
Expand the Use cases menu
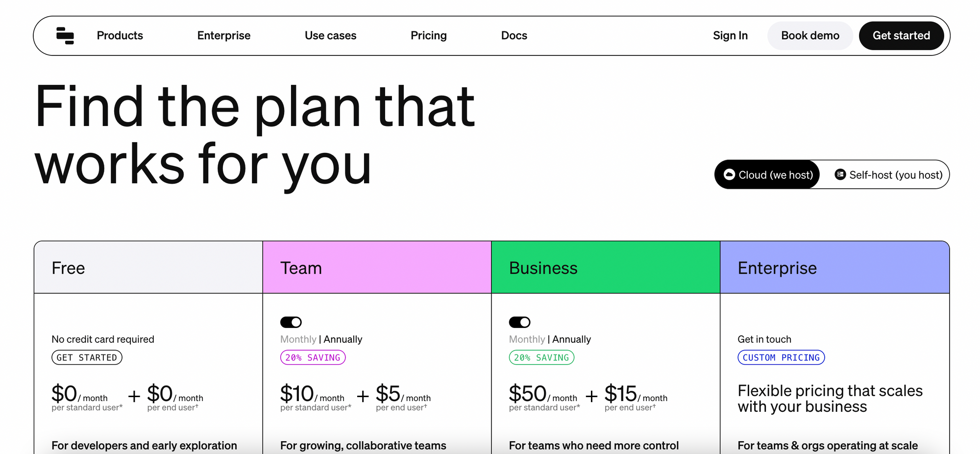click(330, 36)
